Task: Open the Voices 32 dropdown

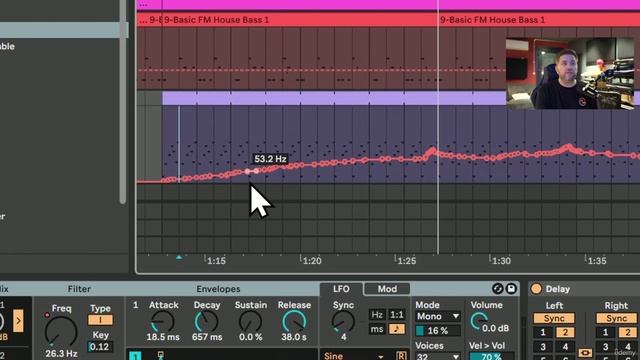Action: click(438, 357)
